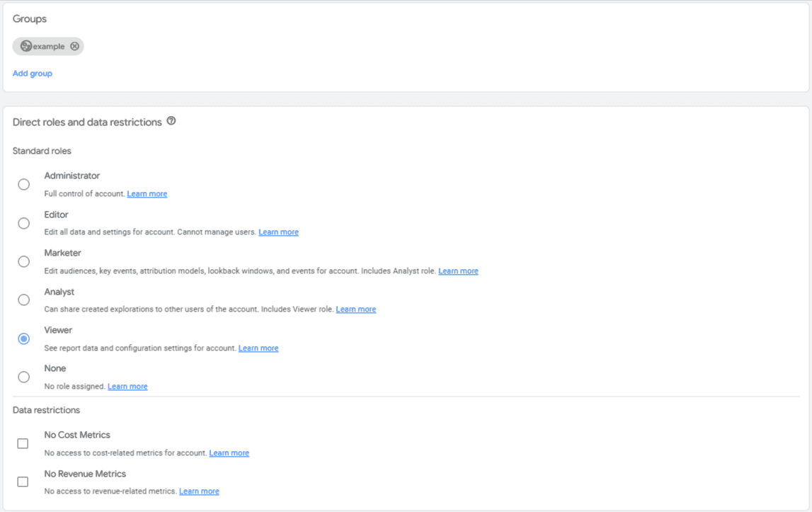Open Learn more for cost-related metrics

pyautogui.click(x=229, y=453)
